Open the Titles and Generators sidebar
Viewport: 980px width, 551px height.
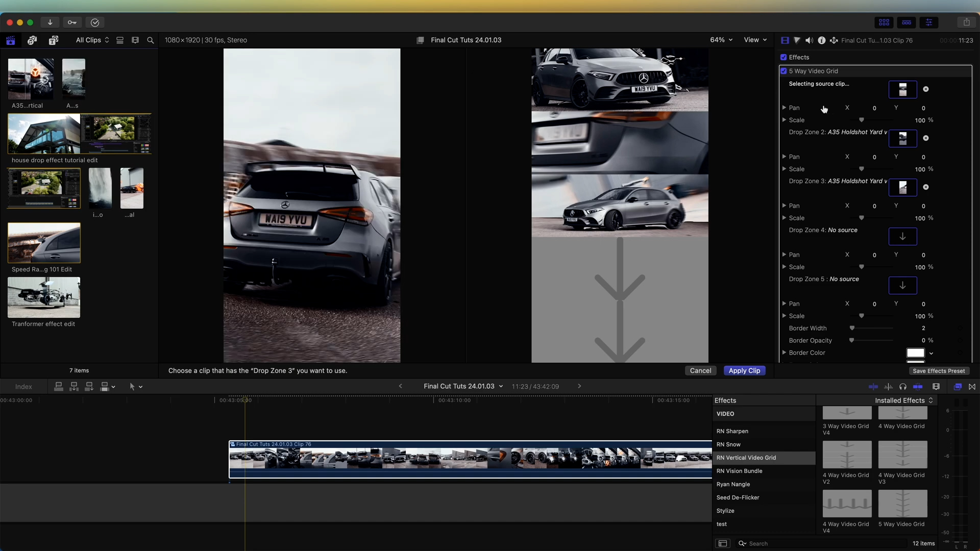tap(54, 40)
